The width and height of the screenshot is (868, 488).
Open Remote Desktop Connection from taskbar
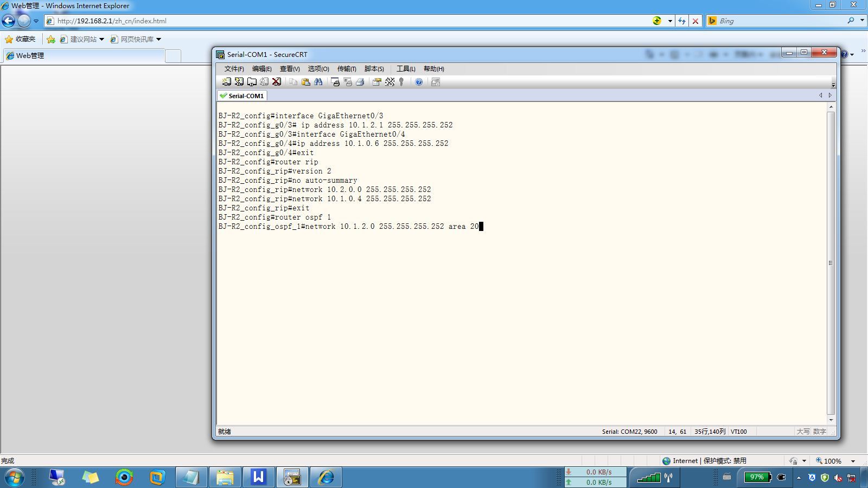tap(57, 477)
